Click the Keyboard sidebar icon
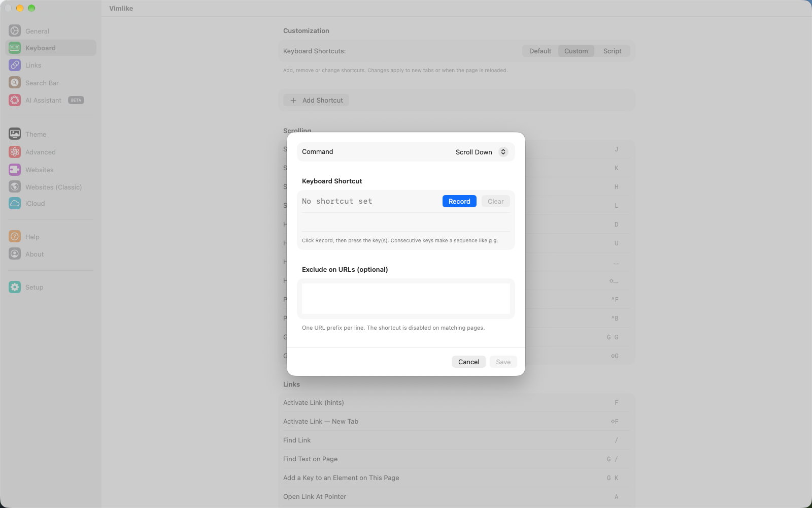The width and height of the screenshot is (812, 508). point(15,48)
